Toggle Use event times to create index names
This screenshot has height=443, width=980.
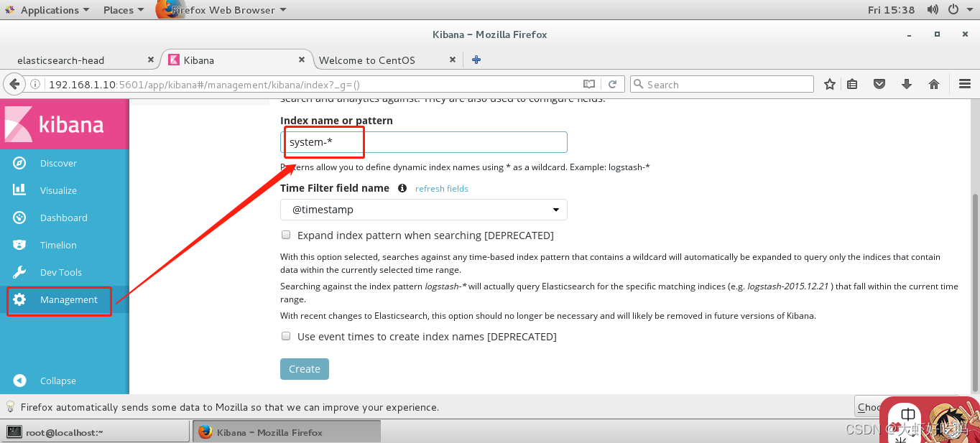[x=286, y=336]
